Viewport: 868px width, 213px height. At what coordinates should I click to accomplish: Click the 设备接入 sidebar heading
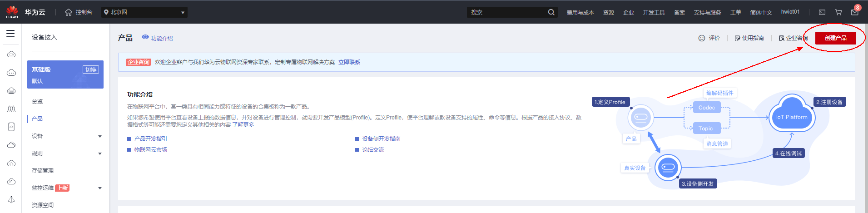click(45, 37)
